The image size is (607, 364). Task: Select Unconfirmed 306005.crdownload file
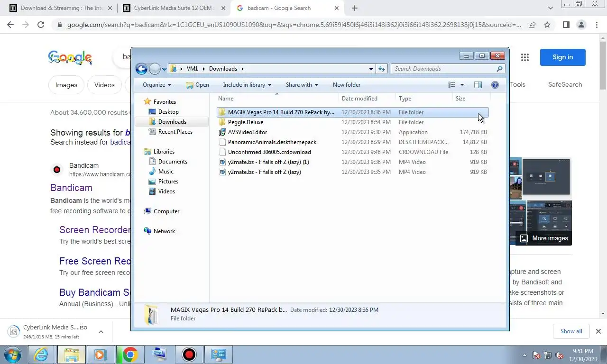(x=269, y=152)
